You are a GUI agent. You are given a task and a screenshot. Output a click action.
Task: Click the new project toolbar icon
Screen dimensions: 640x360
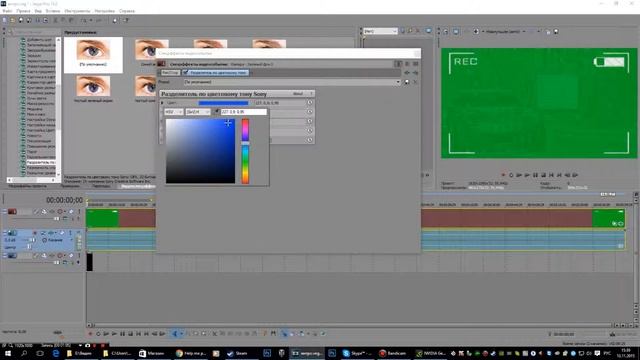point(5,20)
